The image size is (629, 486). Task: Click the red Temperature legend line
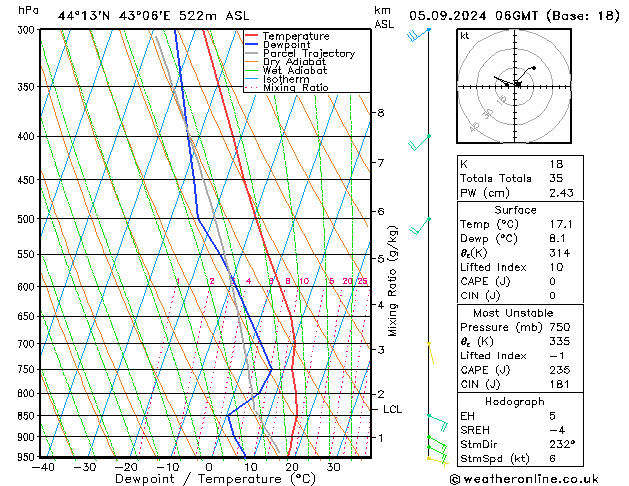coord(252,36)
